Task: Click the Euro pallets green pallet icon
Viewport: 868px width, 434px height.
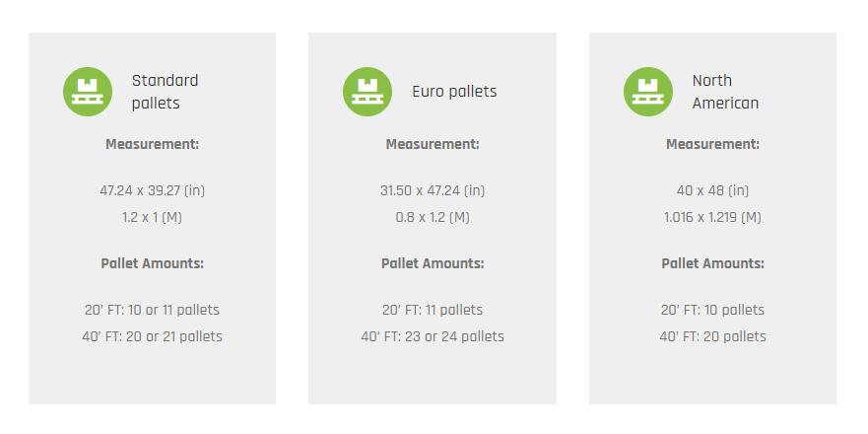Action: (367, 92)
